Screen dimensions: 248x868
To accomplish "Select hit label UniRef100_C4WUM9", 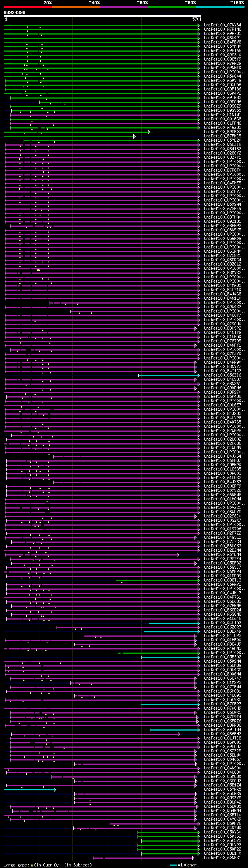I will point(222,448).
